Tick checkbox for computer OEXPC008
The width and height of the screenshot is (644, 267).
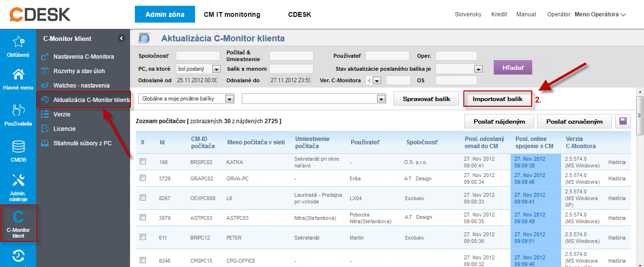(x=143, y=198)
